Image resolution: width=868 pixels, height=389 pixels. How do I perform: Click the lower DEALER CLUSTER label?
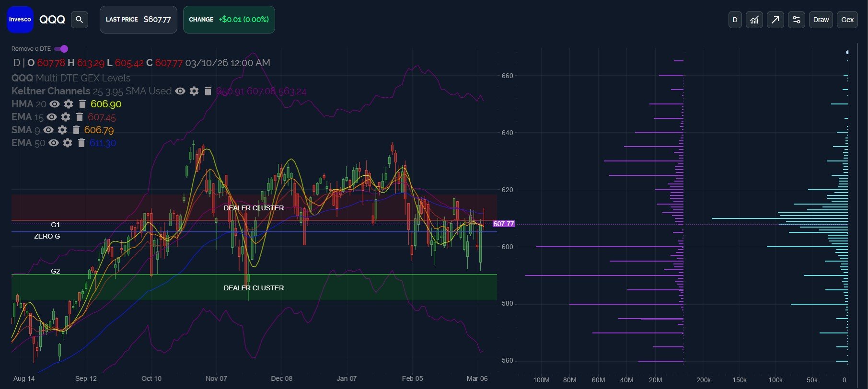tap(254, 288)
